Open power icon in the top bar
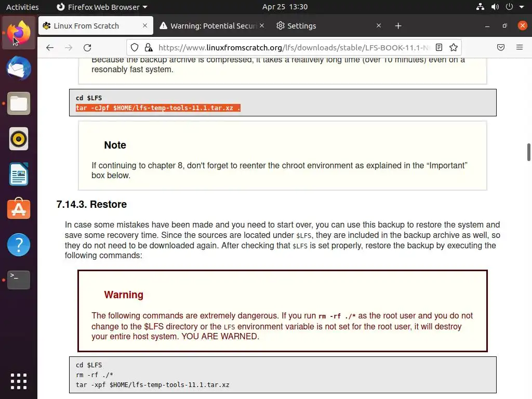The height and width of the screenshot is (399, 532). [509, 7]
